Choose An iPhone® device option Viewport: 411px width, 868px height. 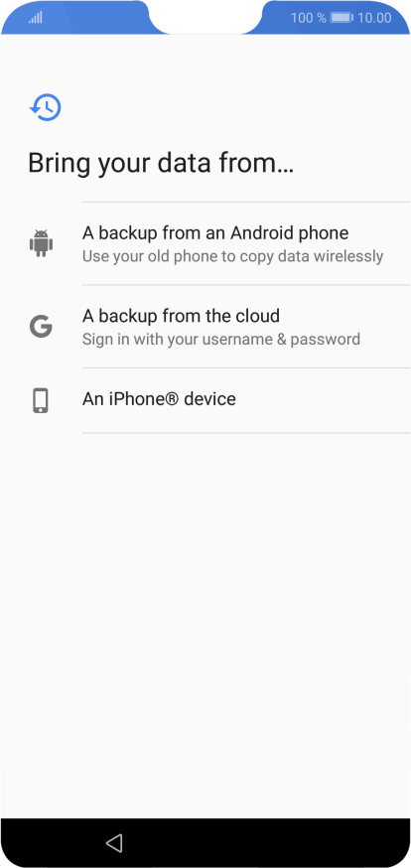[246, 400]
